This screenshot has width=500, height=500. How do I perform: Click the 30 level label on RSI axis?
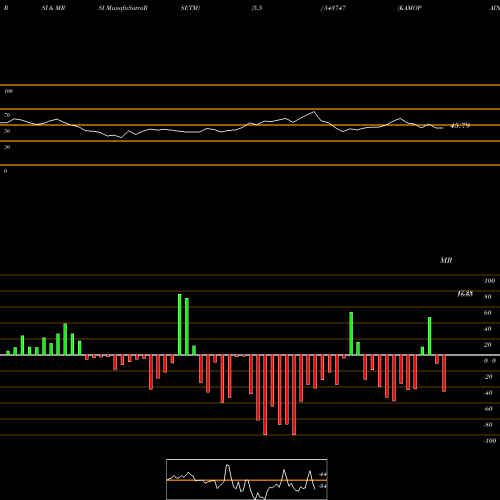coord(7,147)
